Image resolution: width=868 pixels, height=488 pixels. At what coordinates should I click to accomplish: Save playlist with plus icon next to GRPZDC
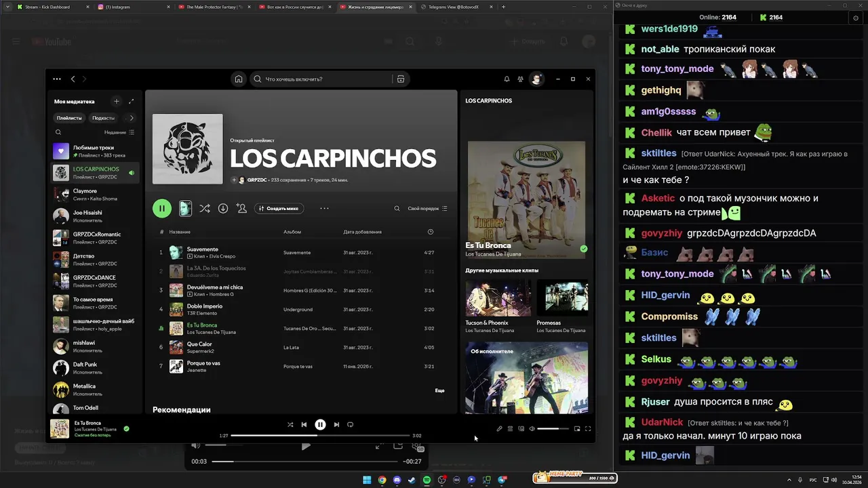click(x=234, y=180)
